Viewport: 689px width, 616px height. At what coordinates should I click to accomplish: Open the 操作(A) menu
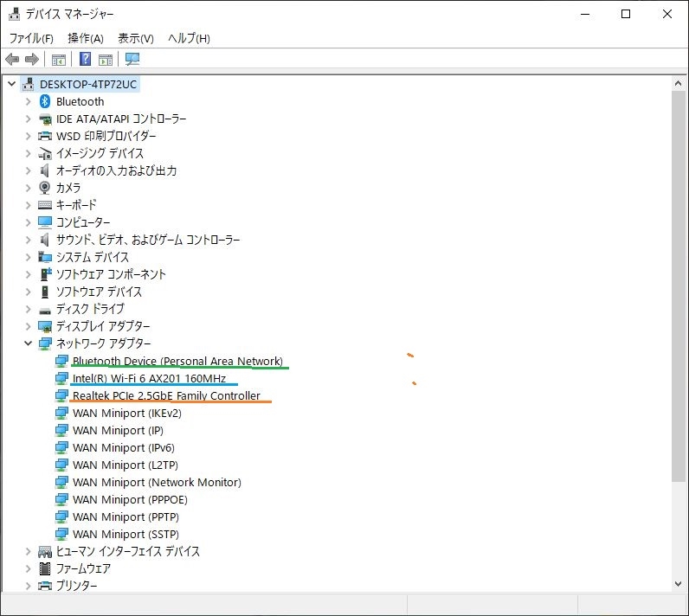(x=85, y=38)
